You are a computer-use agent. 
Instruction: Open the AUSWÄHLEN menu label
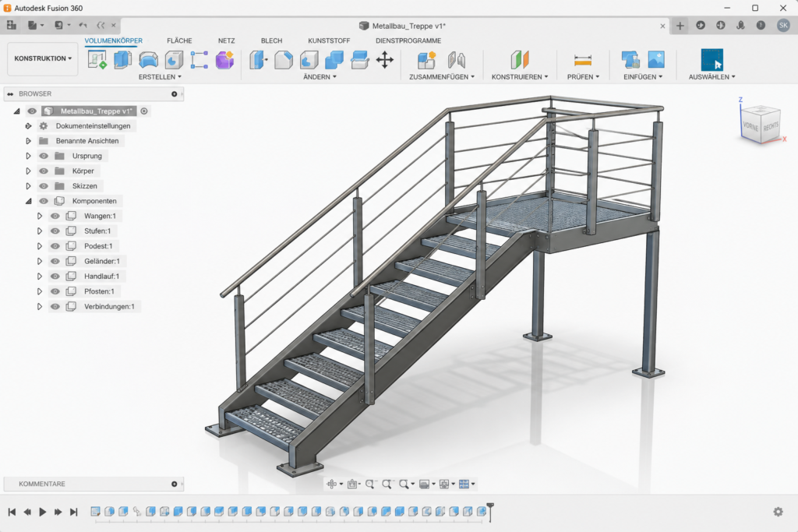tap(712, 77)
